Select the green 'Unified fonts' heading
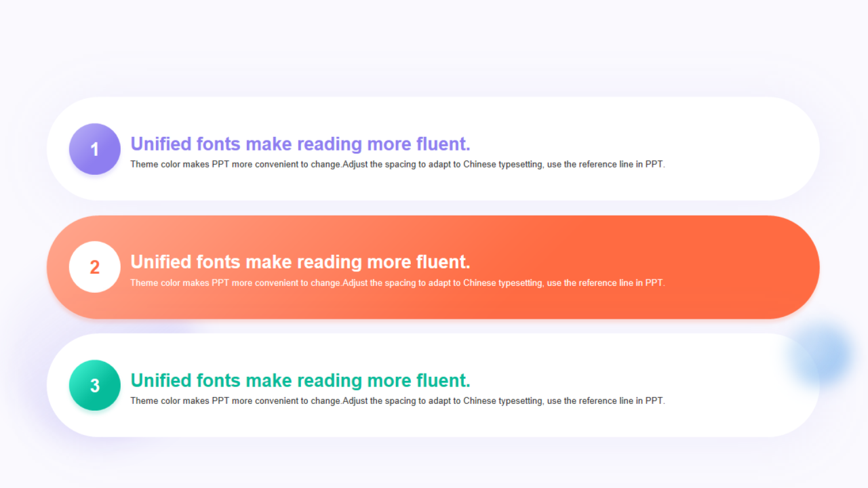 pos(300,380)
